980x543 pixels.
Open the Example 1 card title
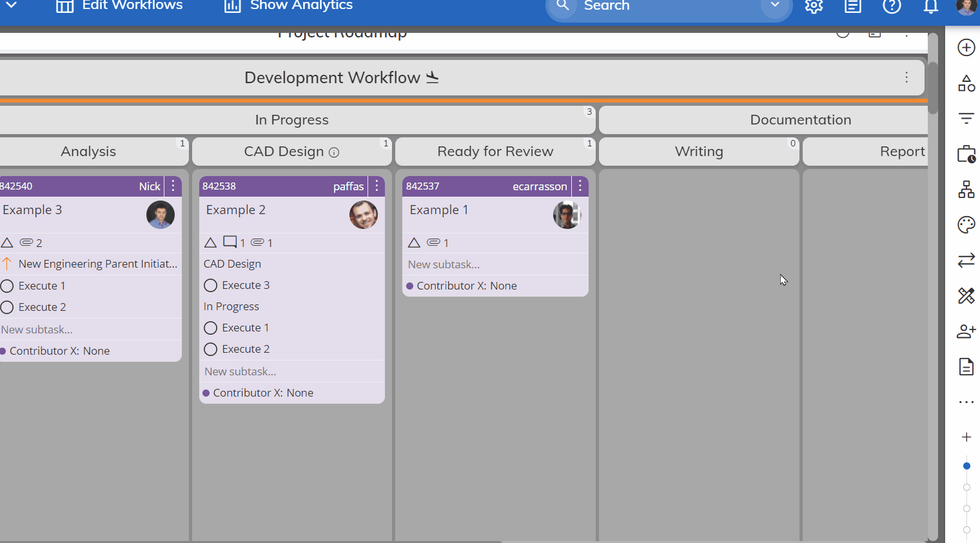[439, 210]
